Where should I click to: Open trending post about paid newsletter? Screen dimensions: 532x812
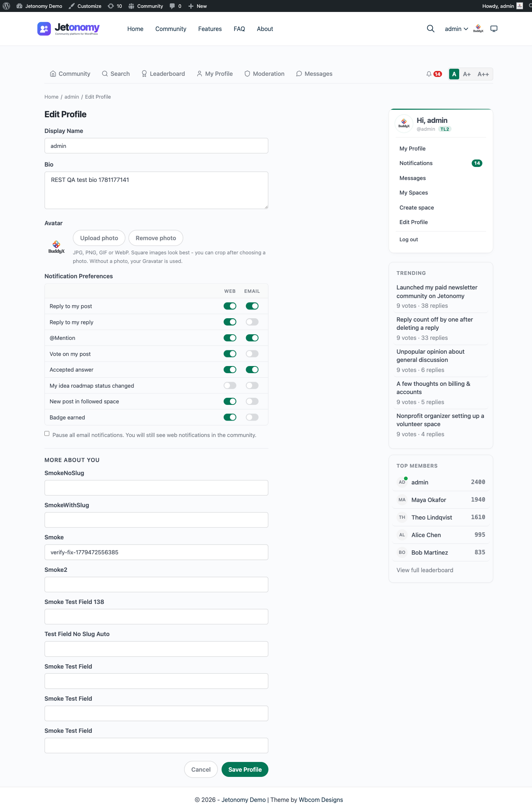tap(437, 292)
